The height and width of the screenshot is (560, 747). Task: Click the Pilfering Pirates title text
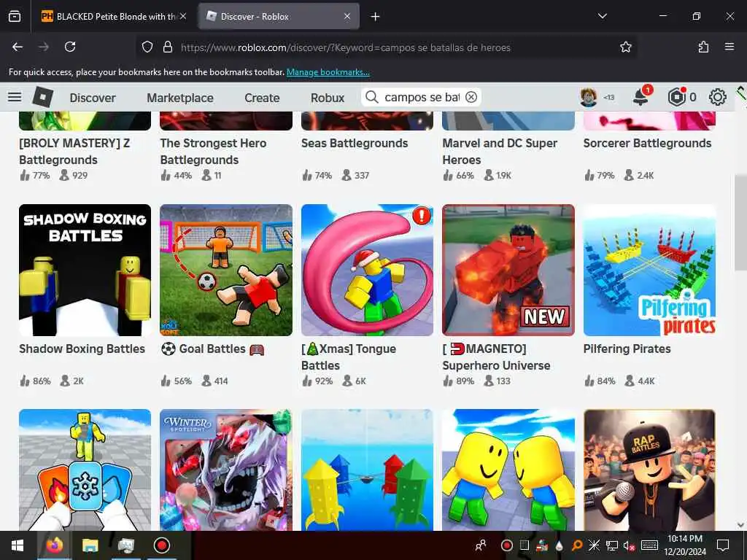click(x=627, y=349)
